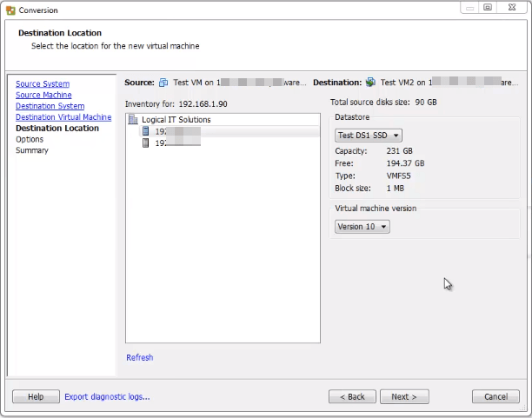Minimize the Conversion window
The height and width of the screenshot is (418, 532).
[x=469, y=7]
